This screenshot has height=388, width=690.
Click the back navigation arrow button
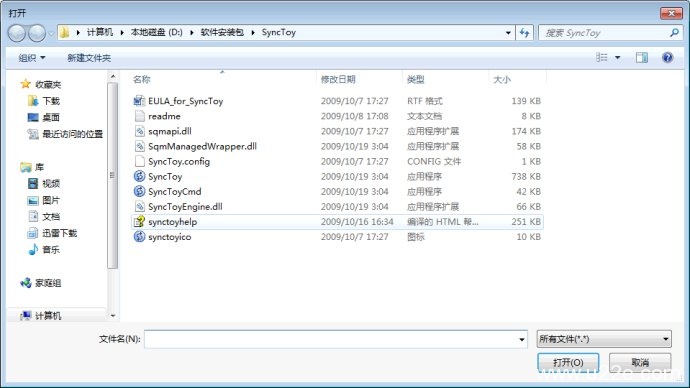pos(17,33)
